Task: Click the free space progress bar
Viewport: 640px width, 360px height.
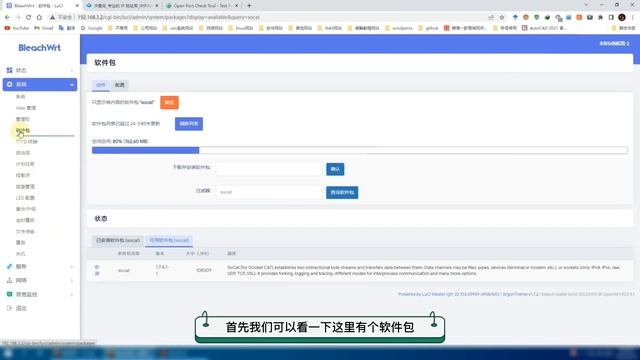Action: coord(360,150)
